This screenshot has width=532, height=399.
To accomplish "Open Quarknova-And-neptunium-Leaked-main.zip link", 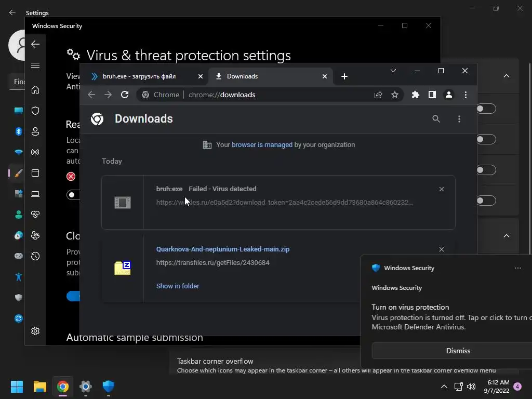I will point(223,249).
